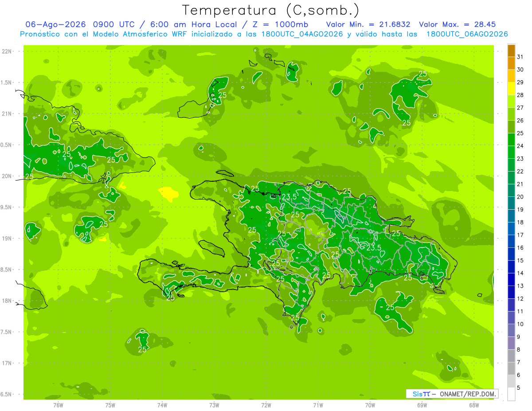Pick the gray swatch between 6 and 7

coord(511,368)
